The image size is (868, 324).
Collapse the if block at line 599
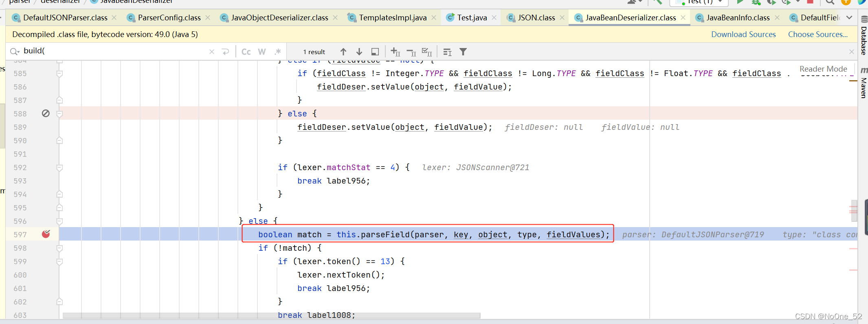click(59, 262)
